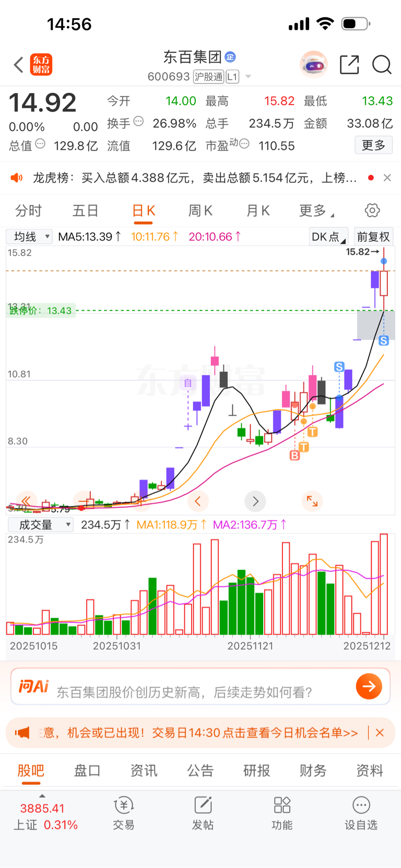Step chart right with the gray arrow
Viewport: 401px width, 868px height.
click(x=255, y=501)
